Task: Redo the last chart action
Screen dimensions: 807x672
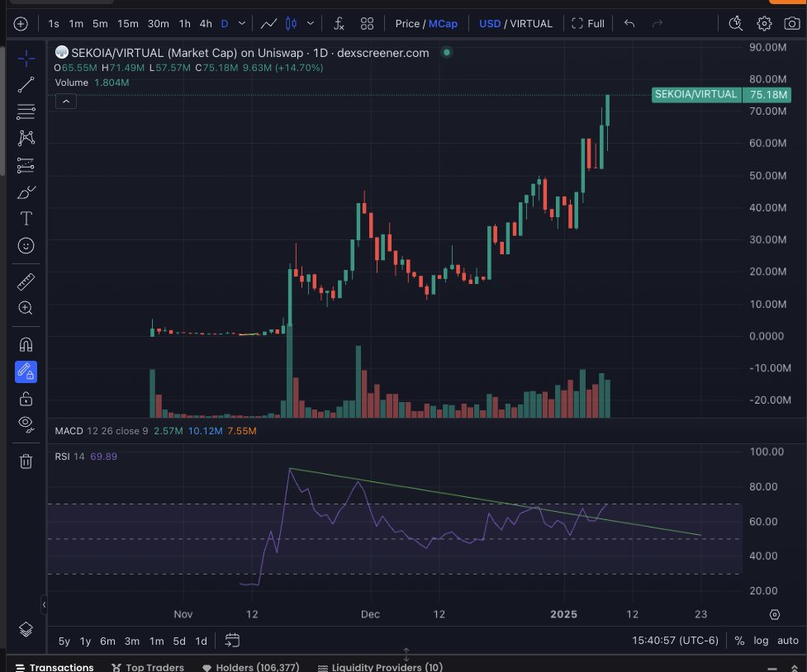Action: pyautogui.click(x=657, y=24)
